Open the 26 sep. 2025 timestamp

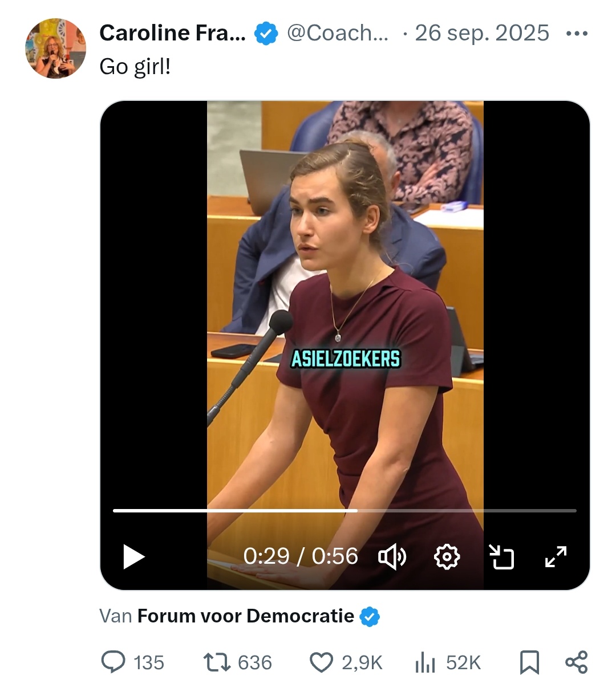pyautogui.click(x=482, y=34)
